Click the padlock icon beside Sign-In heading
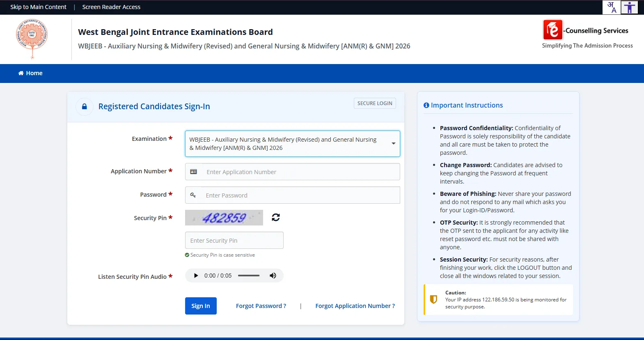Screen dimensions: 644x340 85,107
